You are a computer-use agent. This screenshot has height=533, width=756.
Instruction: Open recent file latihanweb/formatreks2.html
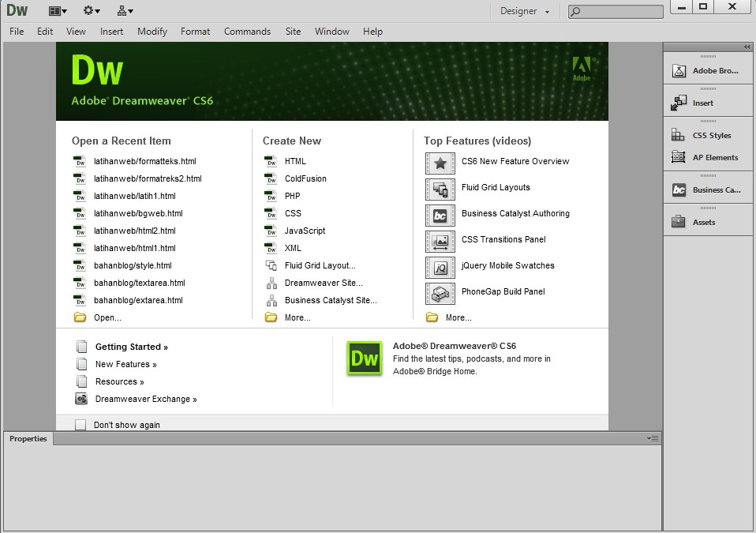(148, 178)
